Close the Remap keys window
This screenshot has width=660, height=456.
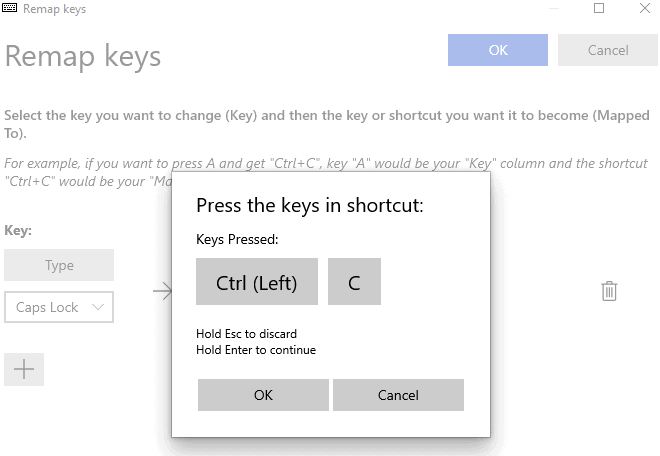pyautogui.click(x=645, y=9)
